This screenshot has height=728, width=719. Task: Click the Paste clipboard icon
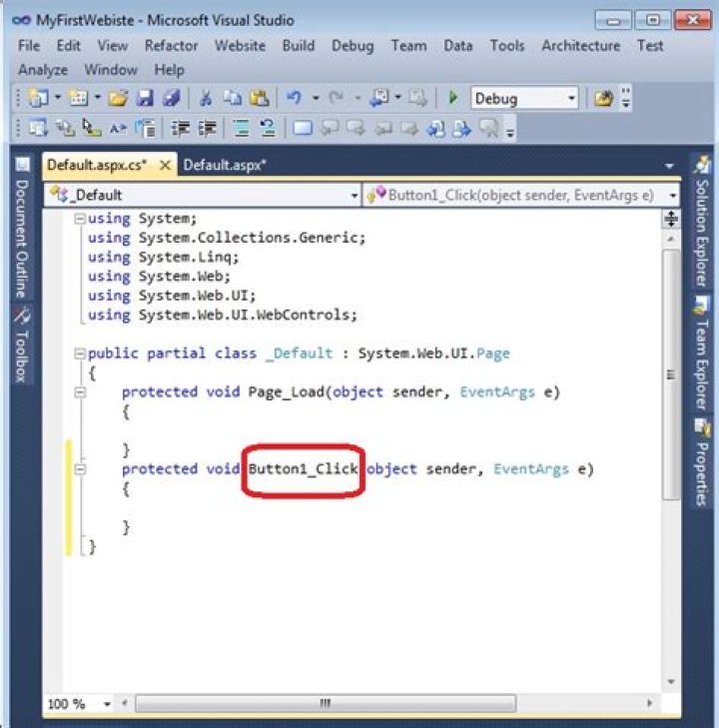tap(259, 98)
